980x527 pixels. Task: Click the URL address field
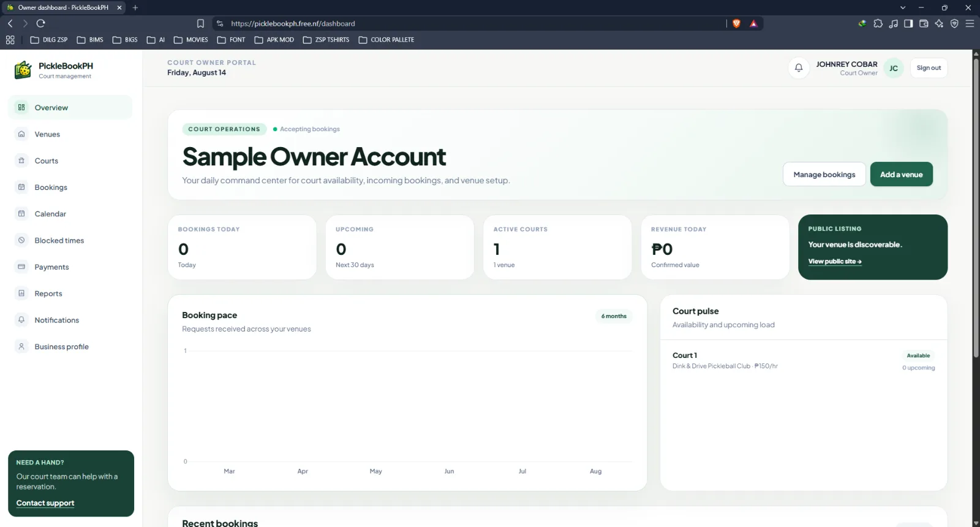(469, 23)
